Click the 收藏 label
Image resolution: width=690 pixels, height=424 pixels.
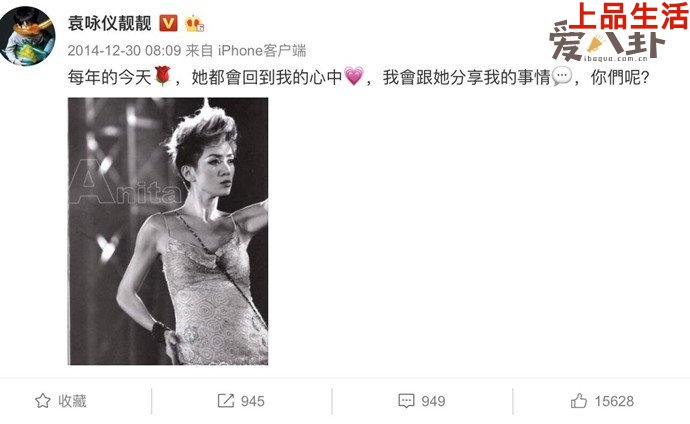coord(72,401)
